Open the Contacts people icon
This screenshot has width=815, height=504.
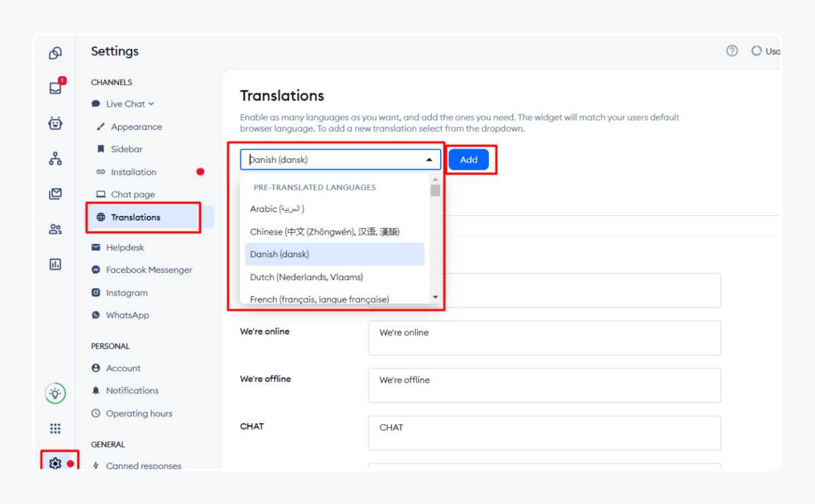click(x=54, y=229)
